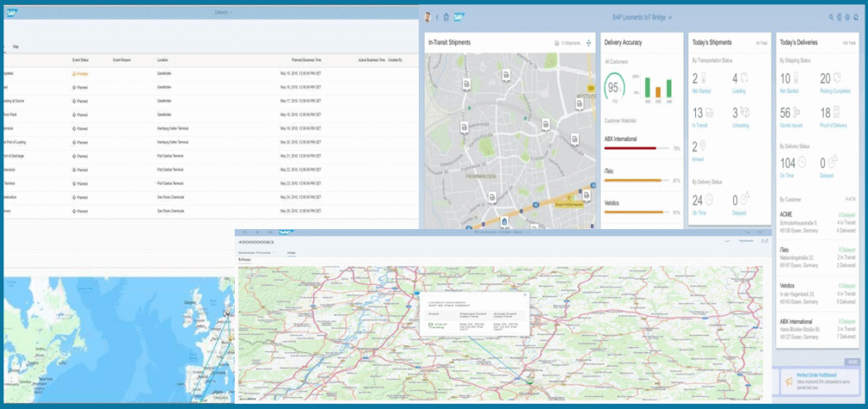Open Delayed link in Today's Deliveries

coord(827,176)
